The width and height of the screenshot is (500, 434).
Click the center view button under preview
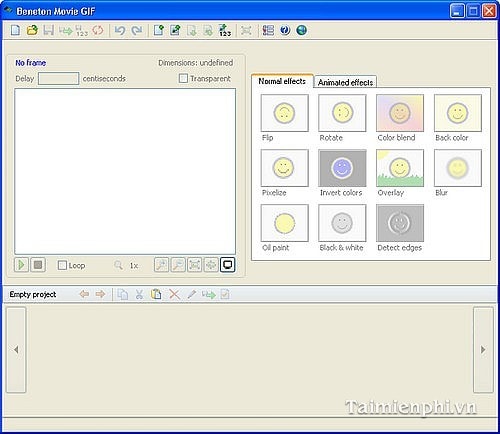[211, 265]
